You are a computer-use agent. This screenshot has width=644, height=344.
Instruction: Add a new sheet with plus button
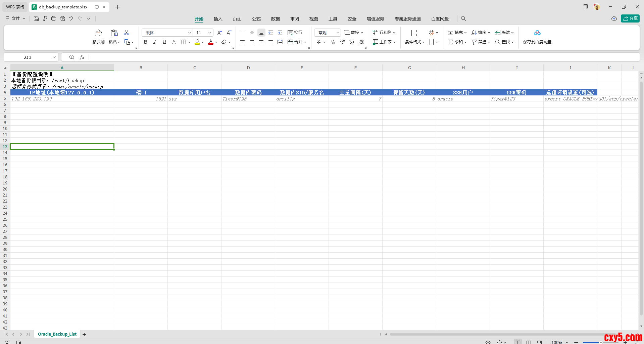[84, 334]
